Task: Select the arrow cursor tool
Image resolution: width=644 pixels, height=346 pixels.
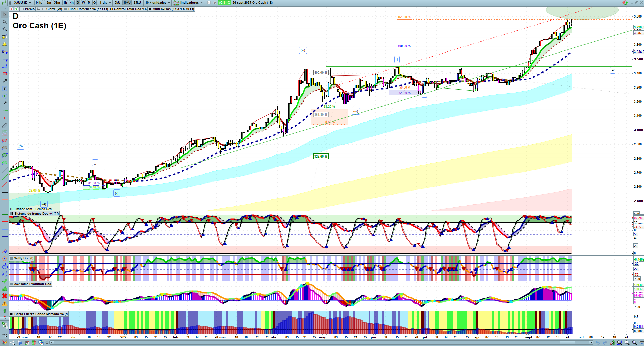Action: (5, 14)
